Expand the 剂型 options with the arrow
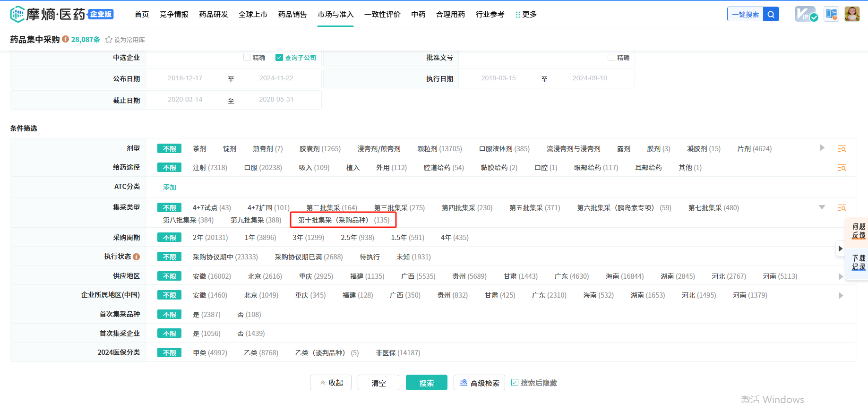Screen dimensions: 868x403 tap(822, 148)
